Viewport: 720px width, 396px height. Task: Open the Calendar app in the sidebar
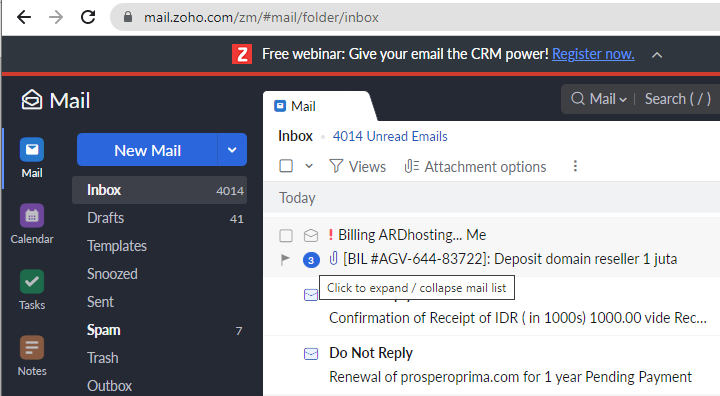pos(32,224)
